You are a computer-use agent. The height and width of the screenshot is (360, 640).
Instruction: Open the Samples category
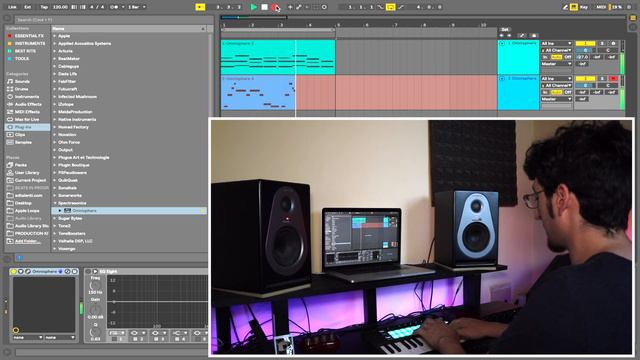23,142
